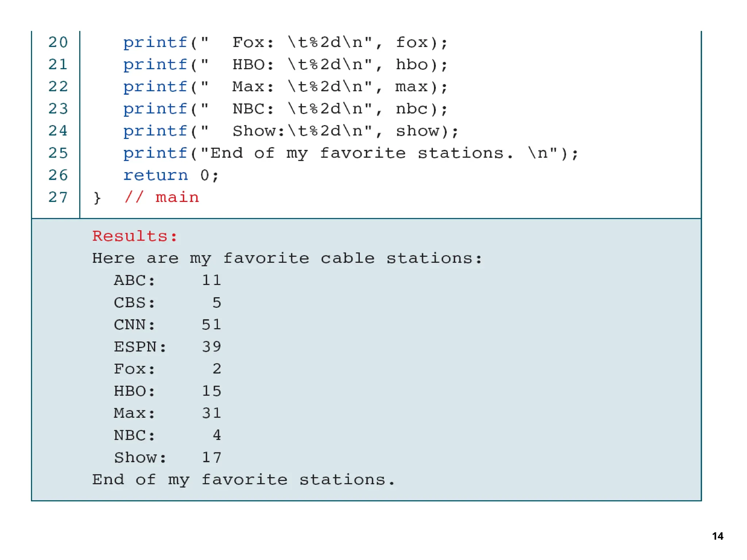Click the 'ESPN:' label in the results
The height and width of the screenshot is (560, 747).
point(140,347)
